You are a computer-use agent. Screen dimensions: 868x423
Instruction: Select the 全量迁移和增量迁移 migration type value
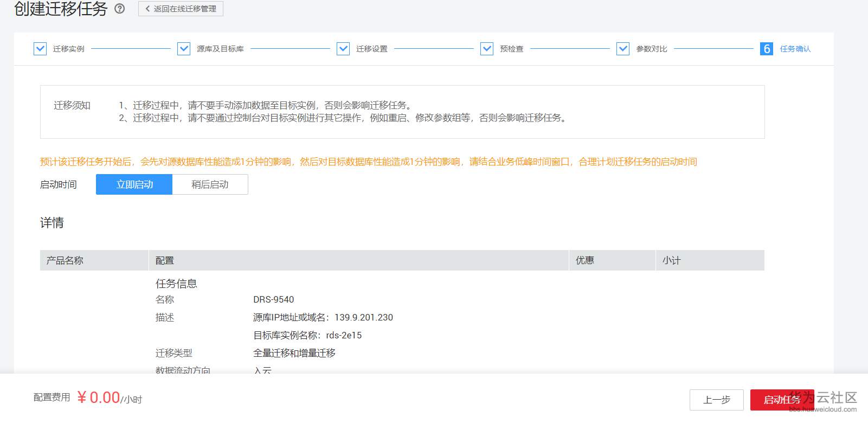coord(294,353)
